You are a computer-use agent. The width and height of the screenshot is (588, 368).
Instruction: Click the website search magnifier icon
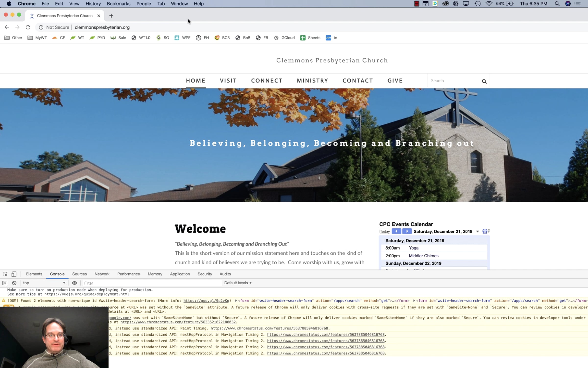click(x=484, y=81)
